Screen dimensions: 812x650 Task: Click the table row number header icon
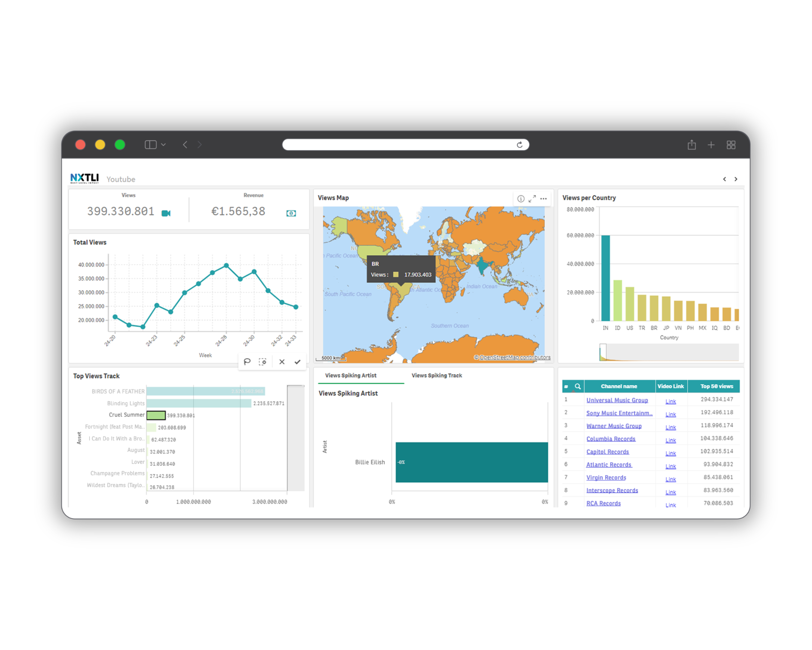point(566,387)
